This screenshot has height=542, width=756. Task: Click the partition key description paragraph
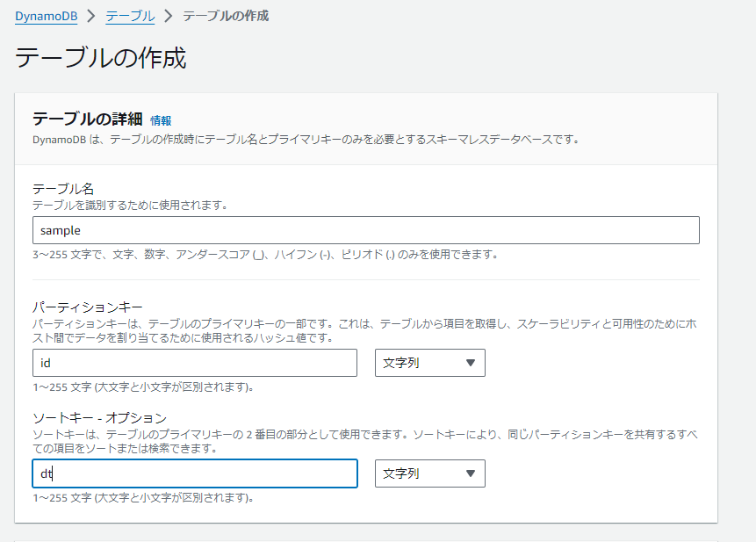365,331
